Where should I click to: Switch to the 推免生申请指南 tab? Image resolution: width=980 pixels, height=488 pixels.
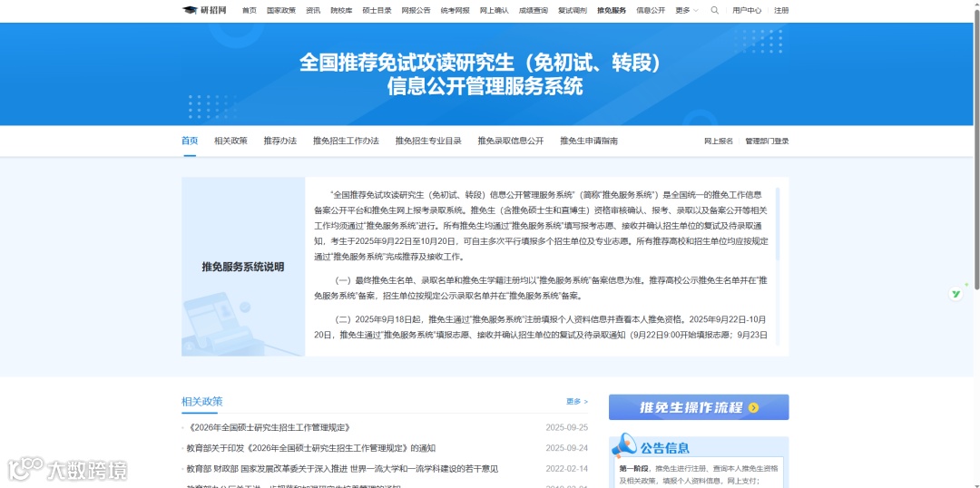click(589, 141)
